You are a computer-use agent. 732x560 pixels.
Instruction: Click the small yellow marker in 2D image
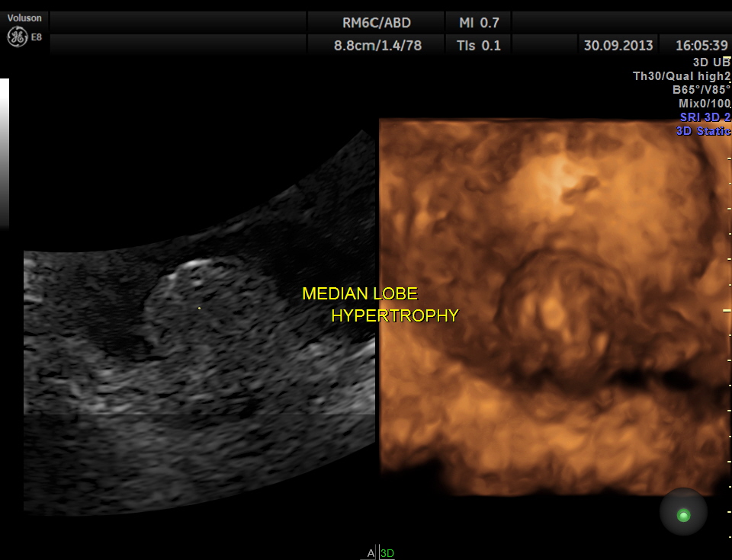pos(199,308)
